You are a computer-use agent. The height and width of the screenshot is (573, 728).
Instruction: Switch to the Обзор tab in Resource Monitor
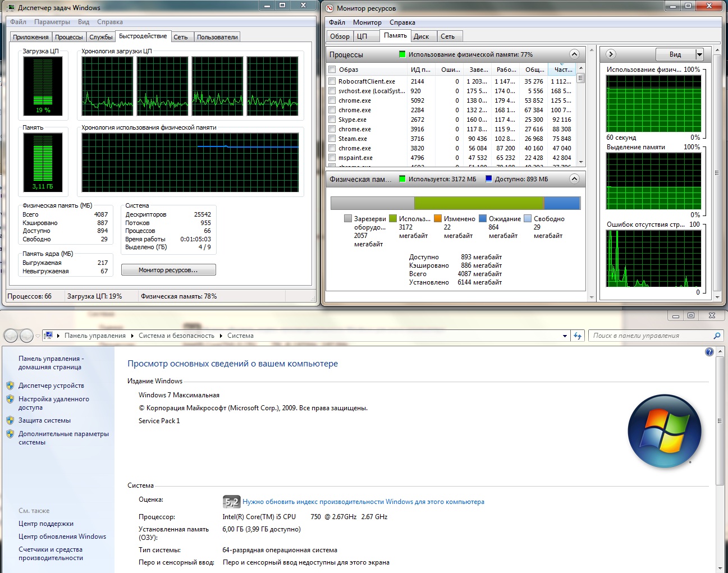tap(340, 36)
